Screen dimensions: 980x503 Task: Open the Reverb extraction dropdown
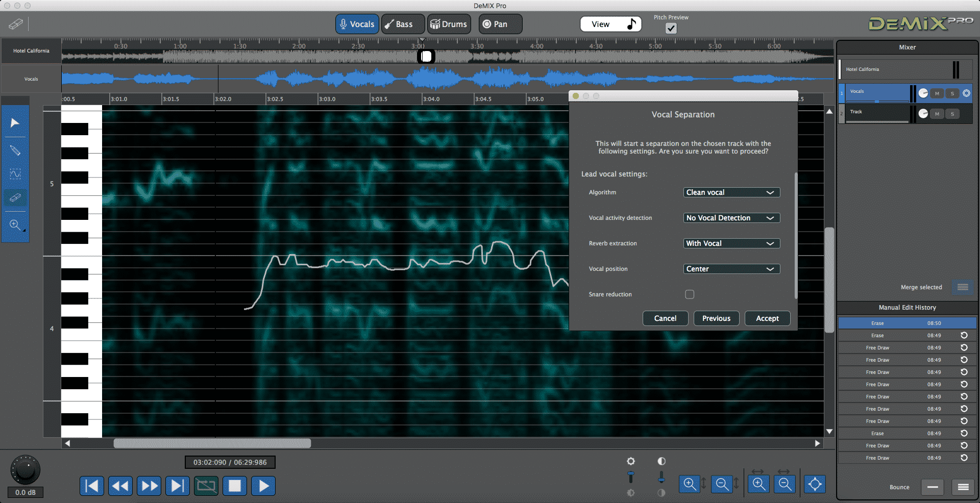pyautogui.click(x=731, y=243)
